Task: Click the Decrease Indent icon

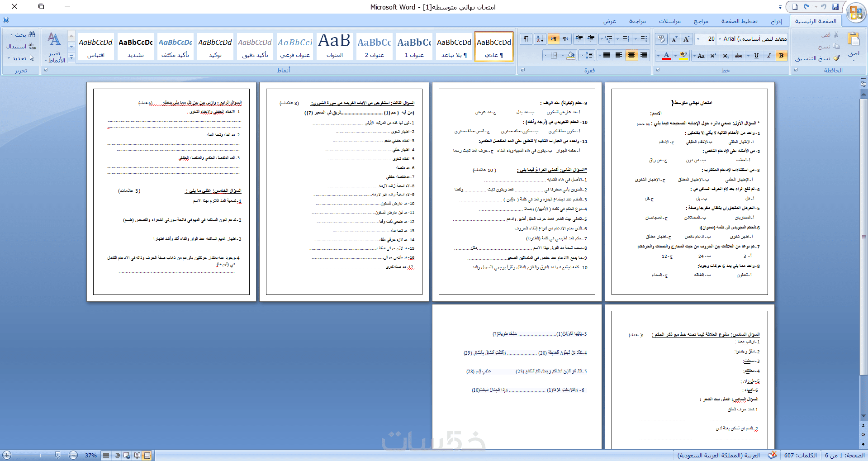Action: [591, 39]
